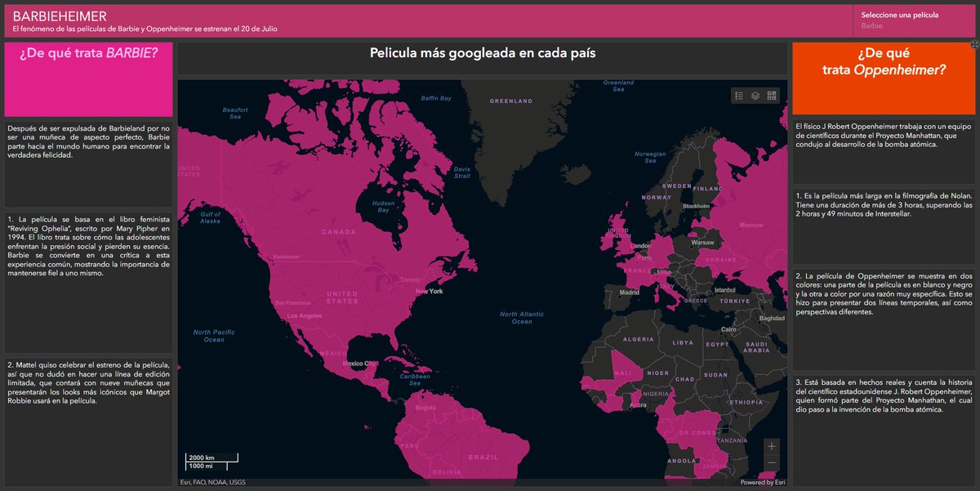Click the Norwegian Sea label
This screenshot has height=491, width=980.
pyautogui.click(x=650, y=157)
